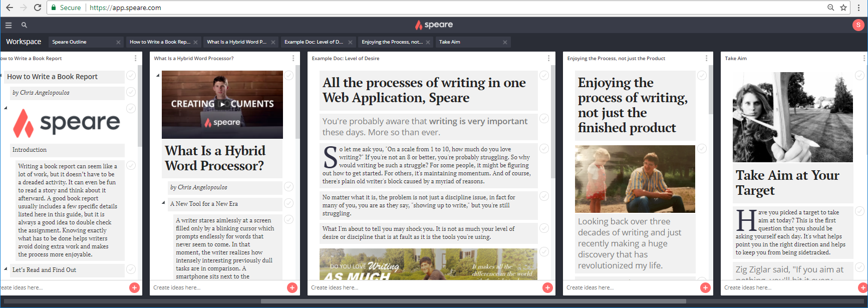
Task: Reload the browser page
Action: point(38,8)
